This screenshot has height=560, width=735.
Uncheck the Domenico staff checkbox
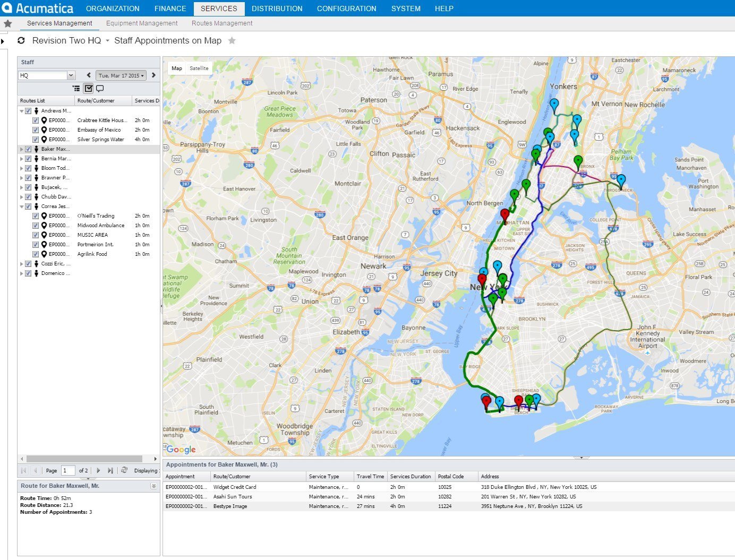point(29,273)
